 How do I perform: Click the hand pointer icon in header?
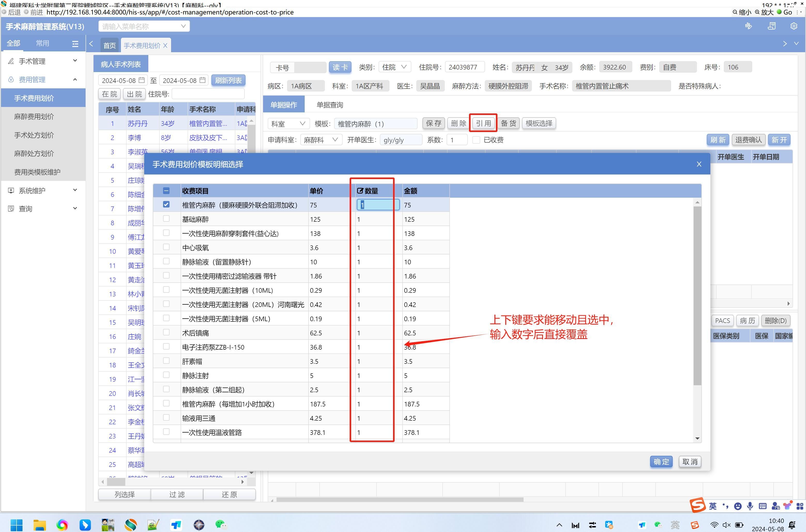point(748,26)
